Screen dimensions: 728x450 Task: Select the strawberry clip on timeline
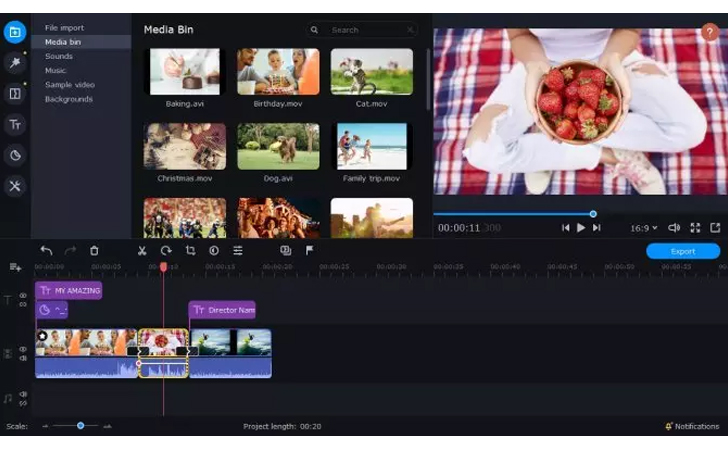(163, 353)
